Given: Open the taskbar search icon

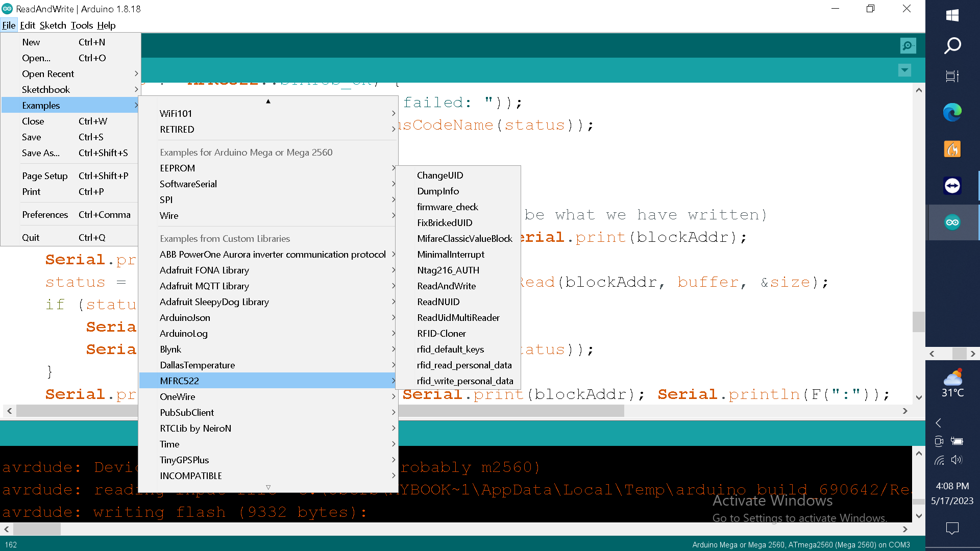Looking at the screenshot, I should (952, 46).
